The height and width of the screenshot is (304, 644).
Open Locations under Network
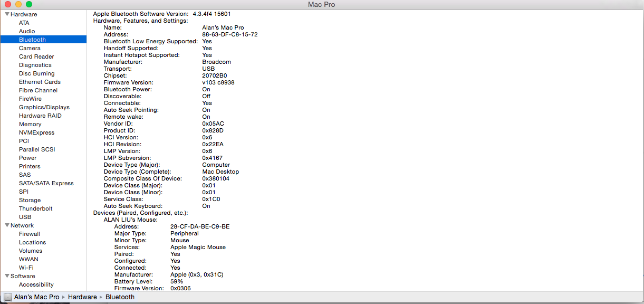tap(33, 242)
